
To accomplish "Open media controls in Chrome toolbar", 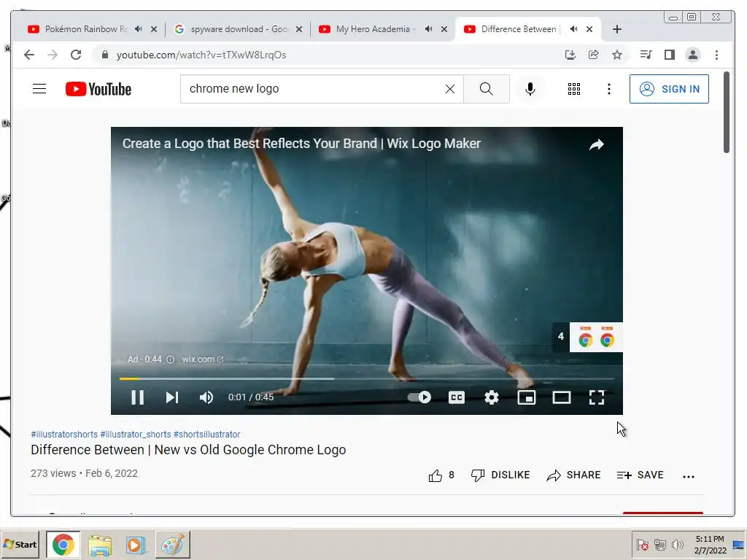I will (646, 55).
